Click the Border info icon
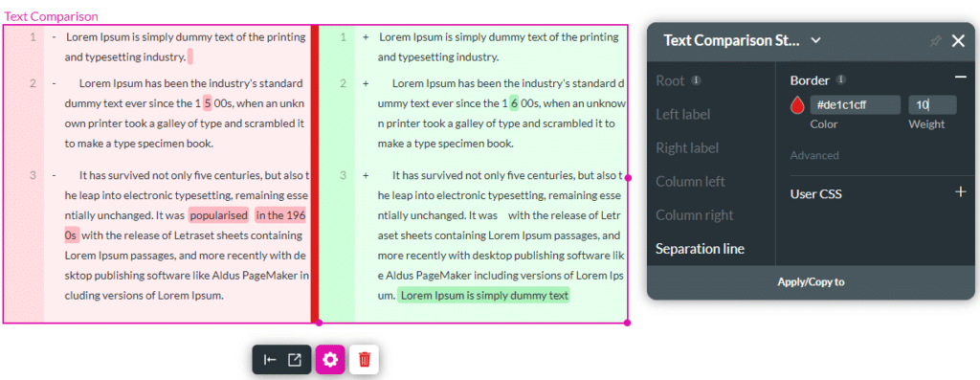 point(841,80)
